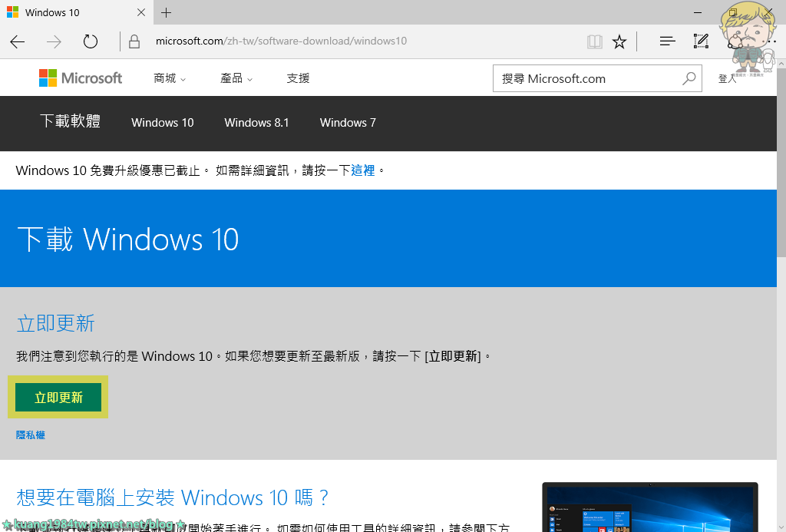Click the laptop Windows 10 image
786x532 pixels.
[650, 507]
